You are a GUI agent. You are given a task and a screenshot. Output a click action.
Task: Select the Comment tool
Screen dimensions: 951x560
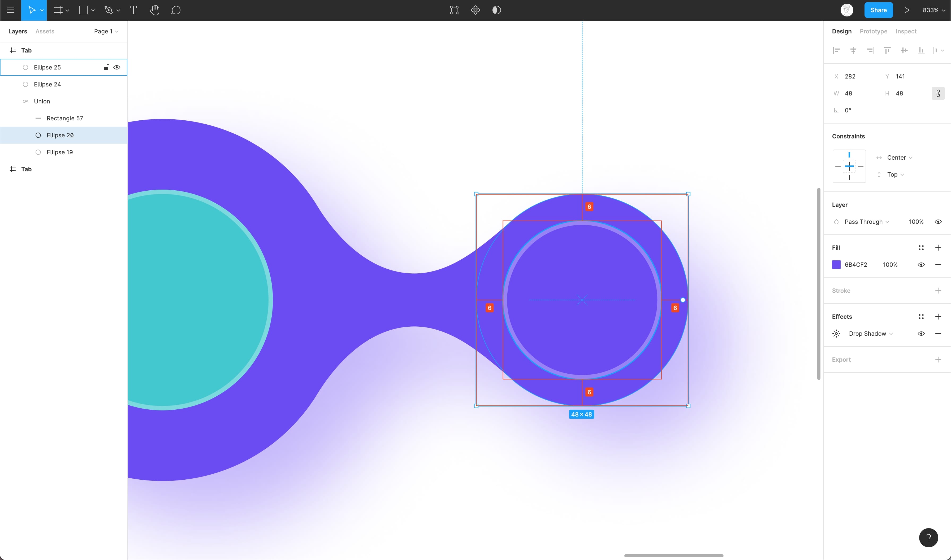[x=176, y=10]
